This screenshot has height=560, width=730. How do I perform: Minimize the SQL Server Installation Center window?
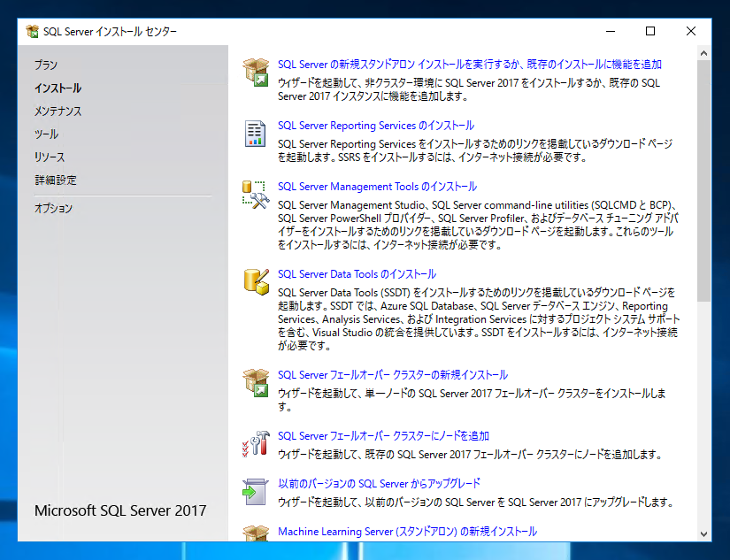point(611,31)
